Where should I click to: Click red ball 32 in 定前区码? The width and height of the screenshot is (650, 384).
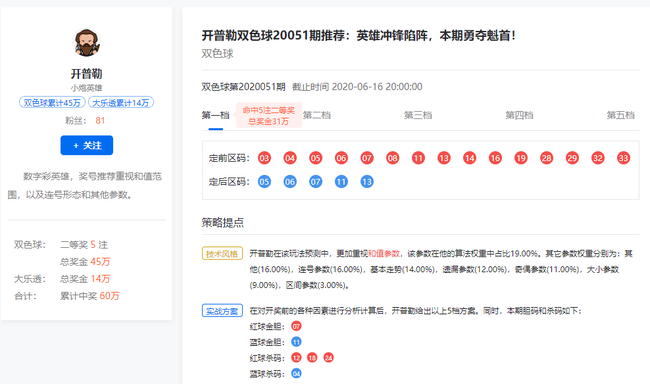pyautogui.click(x=598, y=158)
